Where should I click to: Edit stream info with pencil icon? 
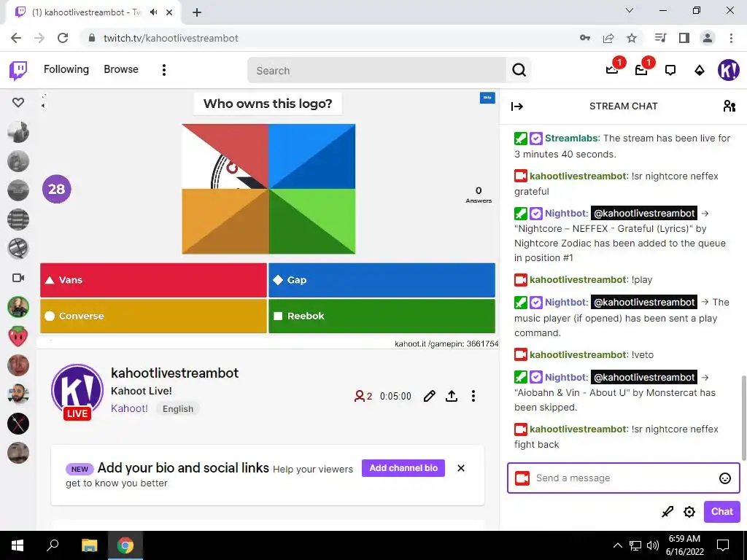[429, 396]
